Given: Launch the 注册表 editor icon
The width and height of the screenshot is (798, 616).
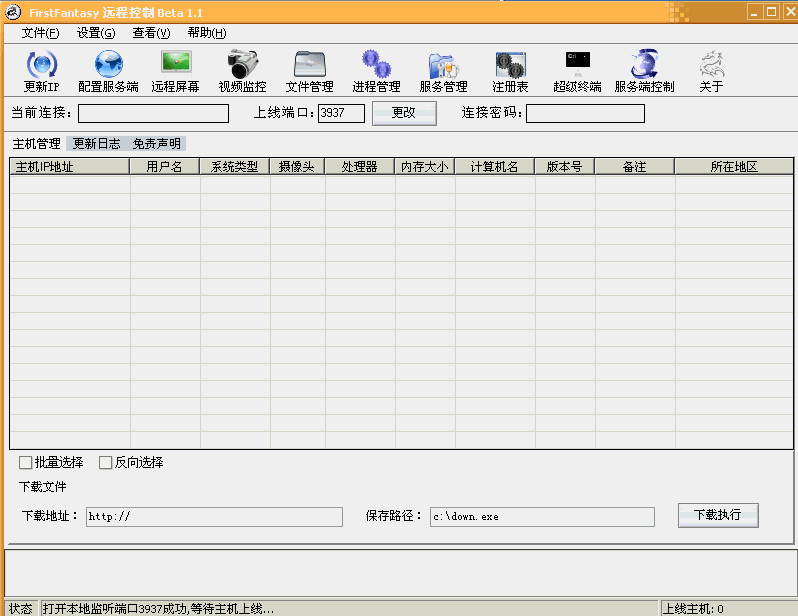Looking at the screenshot, I should tap(510, 66).
